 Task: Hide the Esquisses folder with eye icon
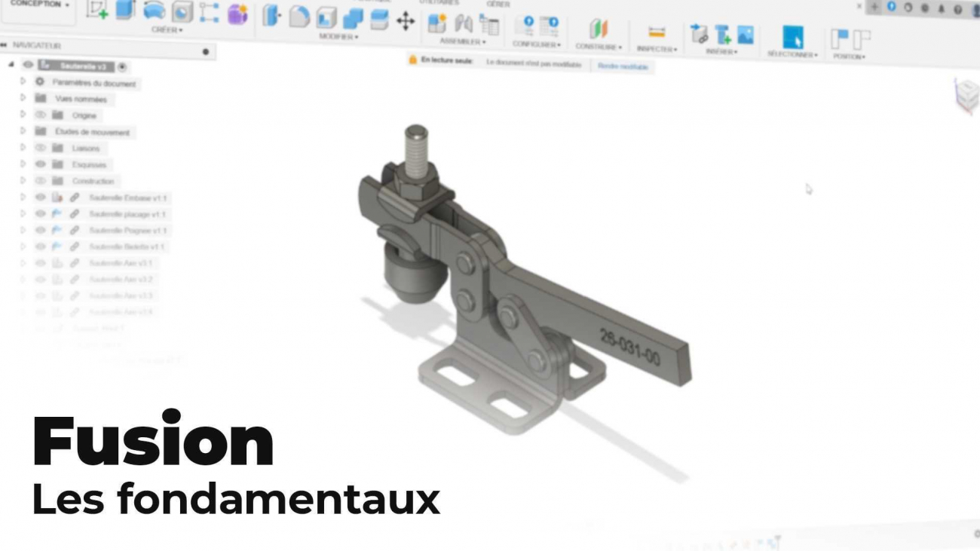pyautogui.click(x=41, y=164)
